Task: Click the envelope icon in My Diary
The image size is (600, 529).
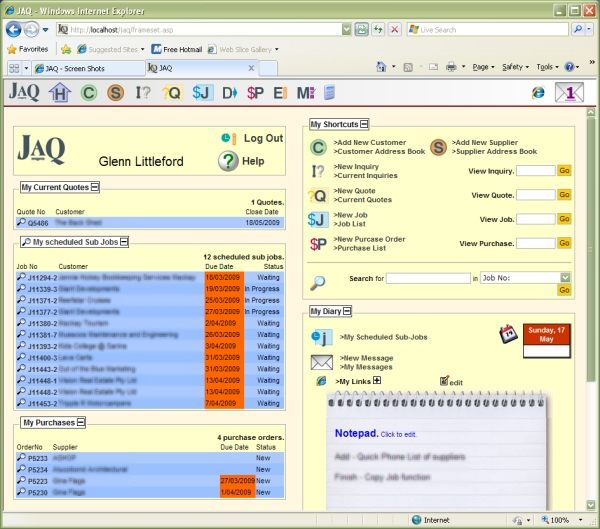Action: click(x=322, y=362)
